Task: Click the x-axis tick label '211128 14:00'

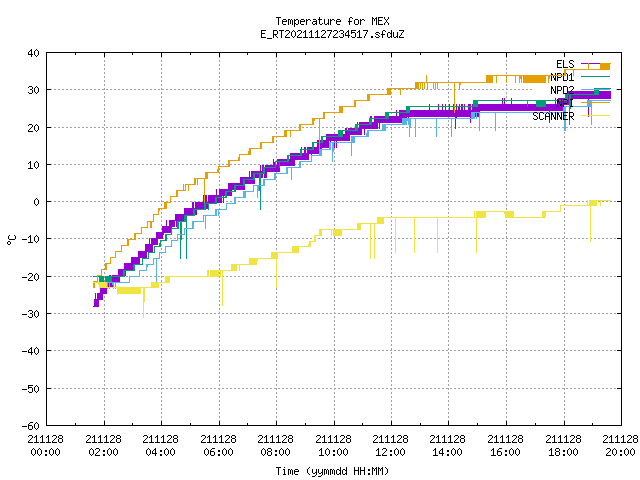Action: point(448,445)
